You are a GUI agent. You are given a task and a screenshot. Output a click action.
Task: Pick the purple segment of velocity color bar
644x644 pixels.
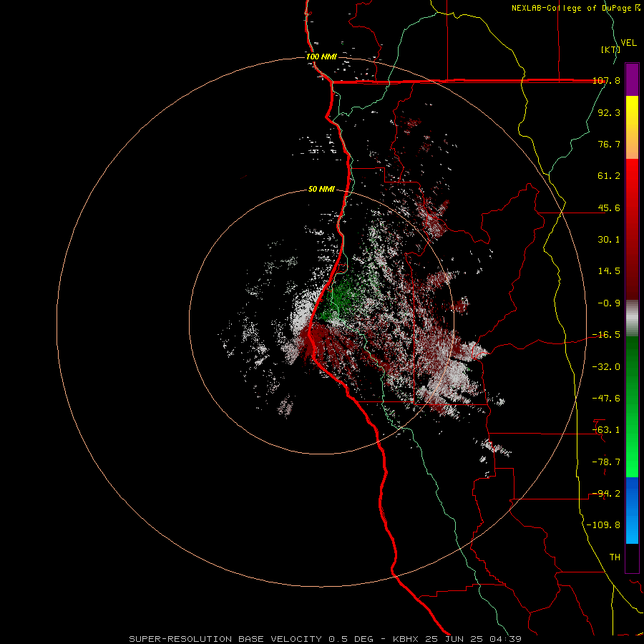[632, 79]
